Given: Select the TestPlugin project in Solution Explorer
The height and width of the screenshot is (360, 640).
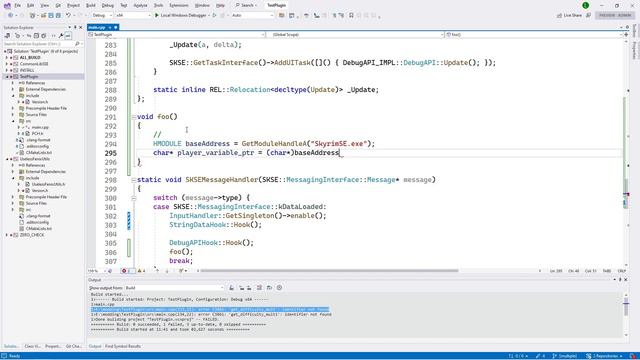Looking at the screenshot, I should click(29, 76).
